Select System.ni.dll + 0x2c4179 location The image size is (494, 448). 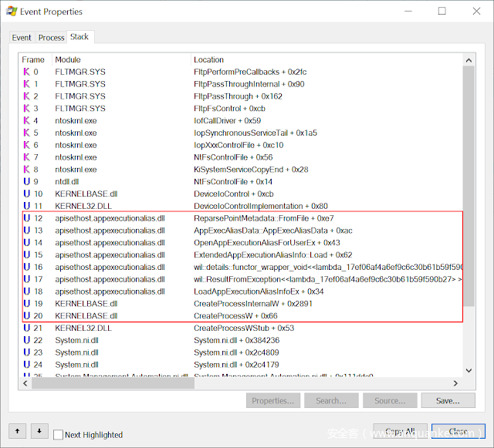tap(237, 365)
